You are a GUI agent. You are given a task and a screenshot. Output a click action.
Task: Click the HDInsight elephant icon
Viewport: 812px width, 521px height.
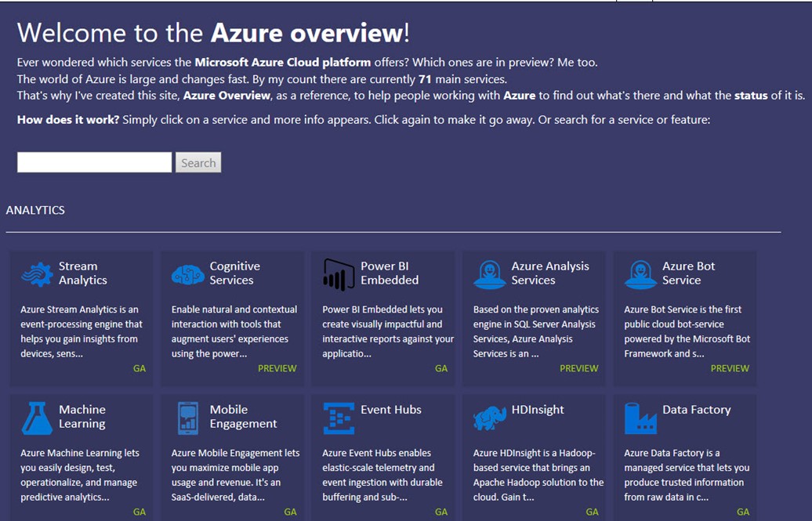490,418
